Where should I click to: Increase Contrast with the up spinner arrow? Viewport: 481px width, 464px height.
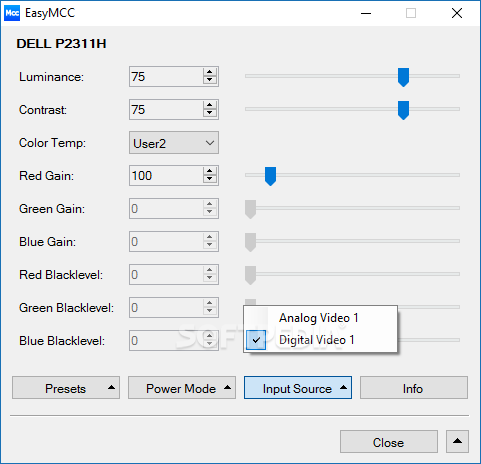pyautogui.click(x=209, y=105)
